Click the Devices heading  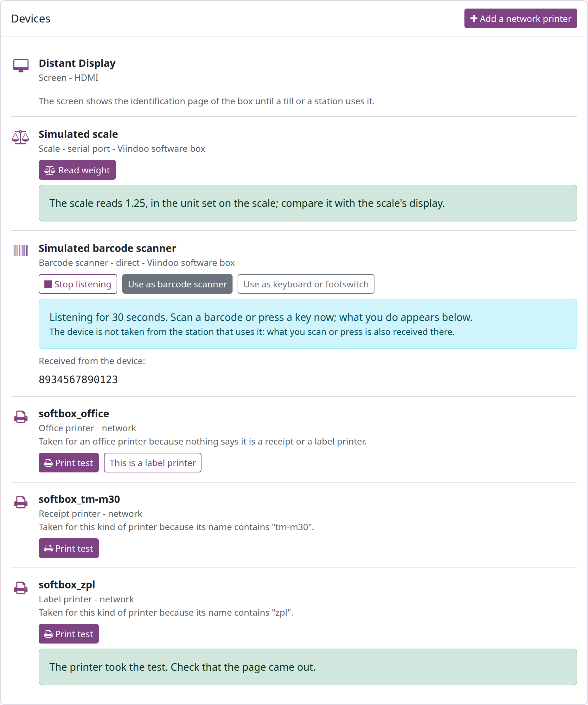point(30,18)
